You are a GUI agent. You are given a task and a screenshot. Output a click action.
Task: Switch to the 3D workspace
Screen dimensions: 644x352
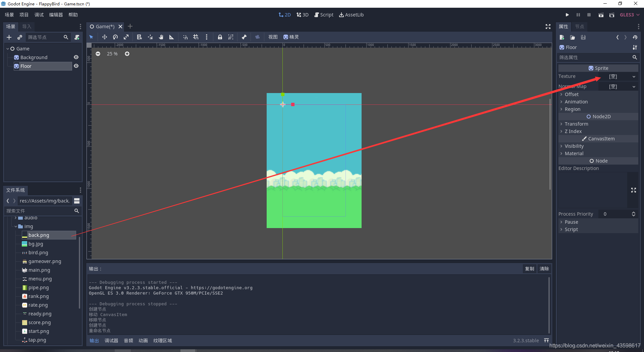(x=303, y=15)
